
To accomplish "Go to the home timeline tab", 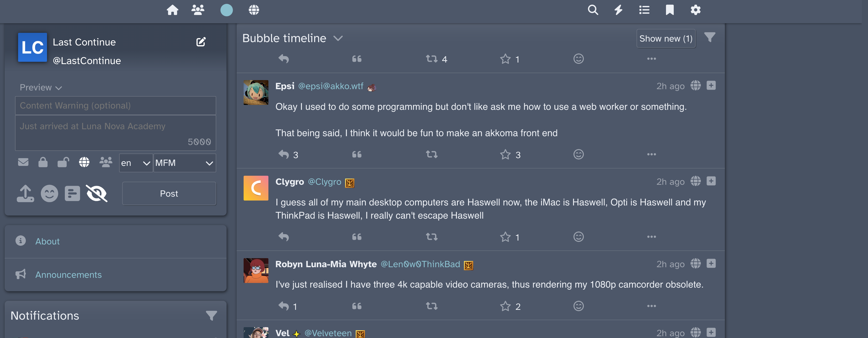I will 173,10.
